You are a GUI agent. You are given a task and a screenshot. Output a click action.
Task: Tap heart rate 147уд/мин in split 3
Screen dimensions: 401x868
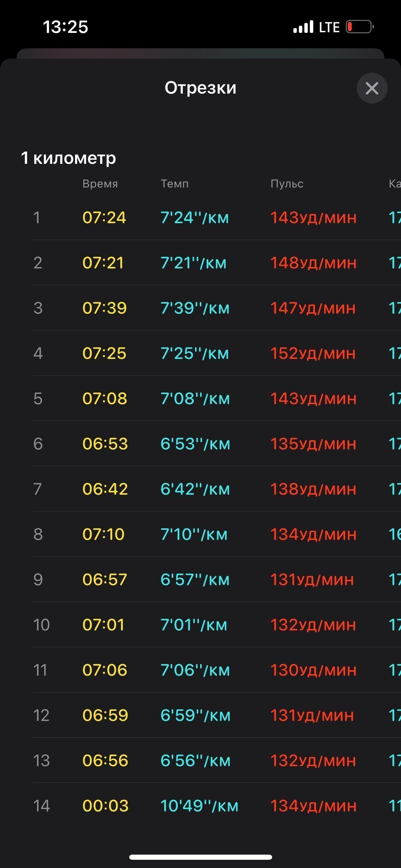[313, 308]
